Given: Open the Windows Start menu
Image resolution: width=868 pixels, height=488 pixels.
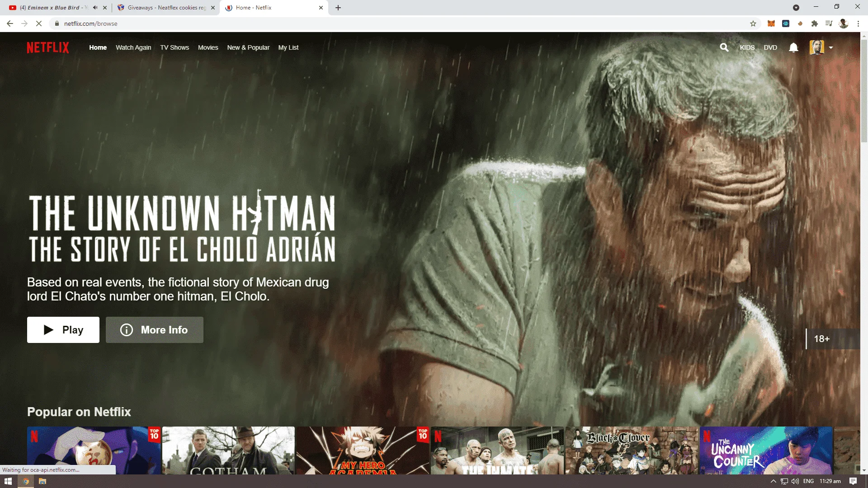Looking at the screenshot, I should click(x=8, y=481).
